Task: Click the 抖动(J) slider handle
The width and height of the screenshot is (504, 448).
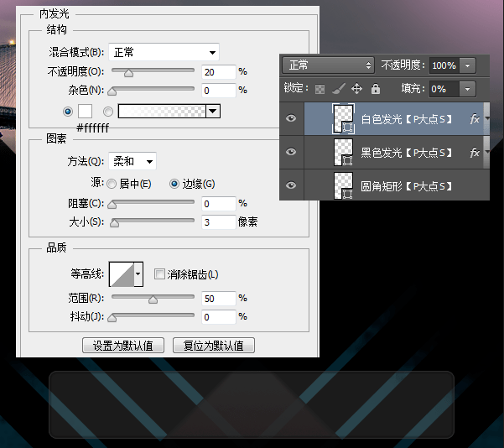Action: [112, 318]
